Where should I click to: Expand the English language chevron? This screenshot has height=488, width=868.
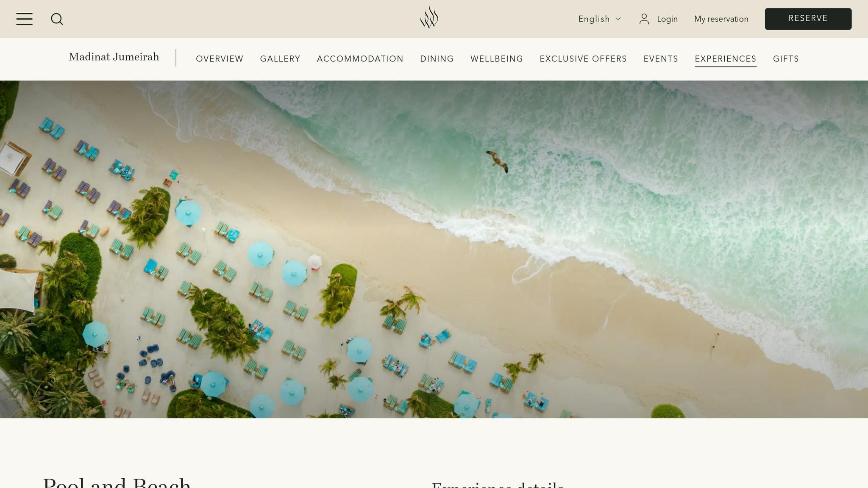[x=618, y=19]
